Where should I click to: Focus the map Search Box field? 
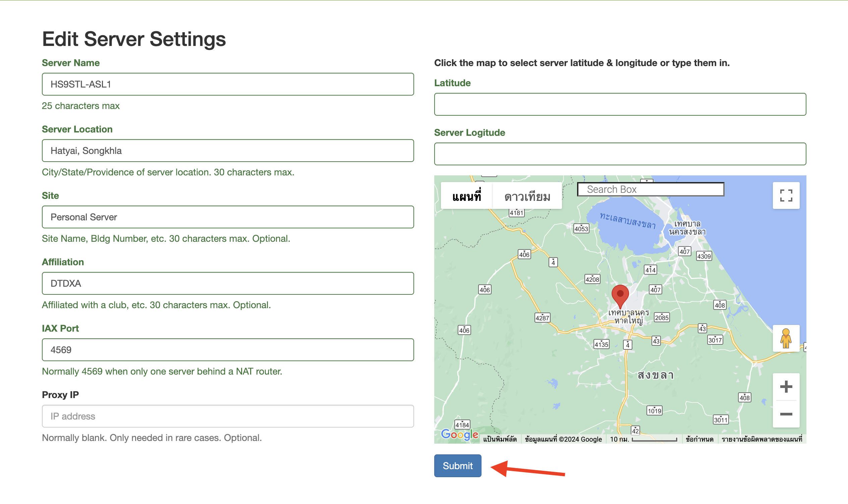pyautogui.click(x=651, y=189)
